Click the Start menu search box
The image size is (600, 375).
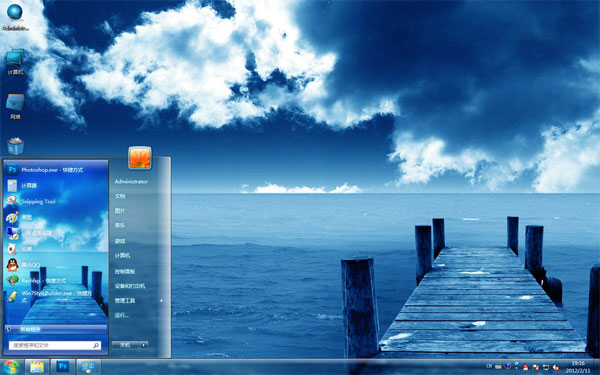coord(55,345)
